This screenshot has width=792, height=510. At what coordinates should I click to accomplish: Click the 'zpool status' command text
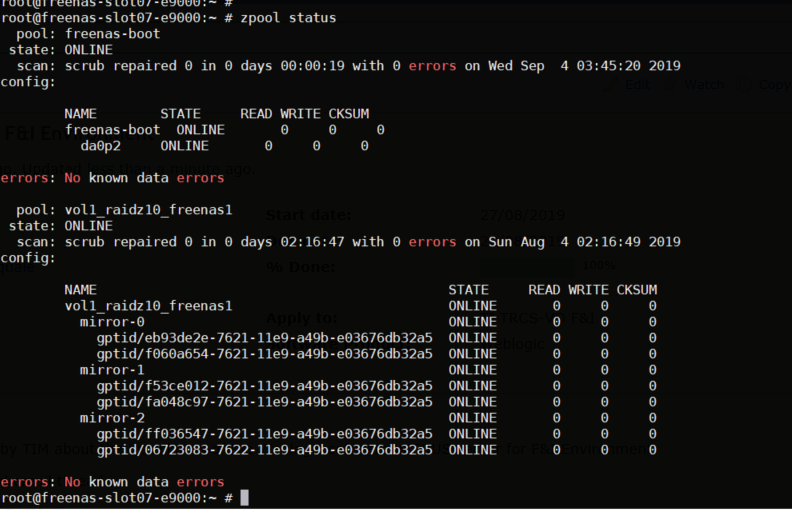(x=288, y=18)
